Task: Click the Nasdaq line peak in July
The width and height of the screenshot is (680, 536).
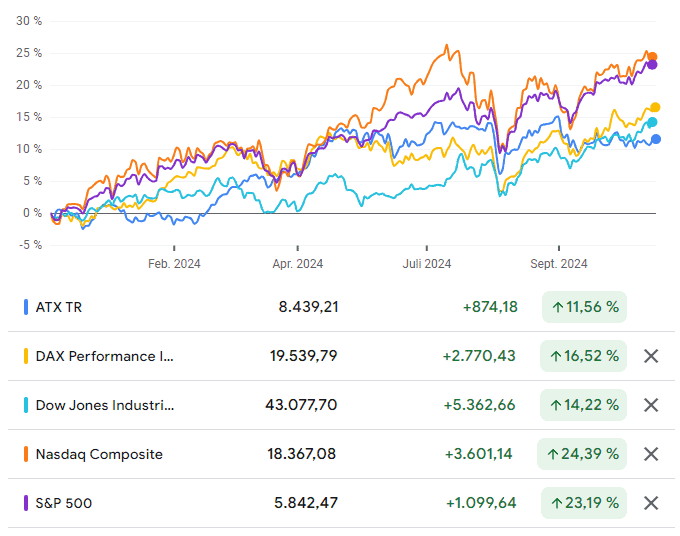Action: (x=447, y=46)
